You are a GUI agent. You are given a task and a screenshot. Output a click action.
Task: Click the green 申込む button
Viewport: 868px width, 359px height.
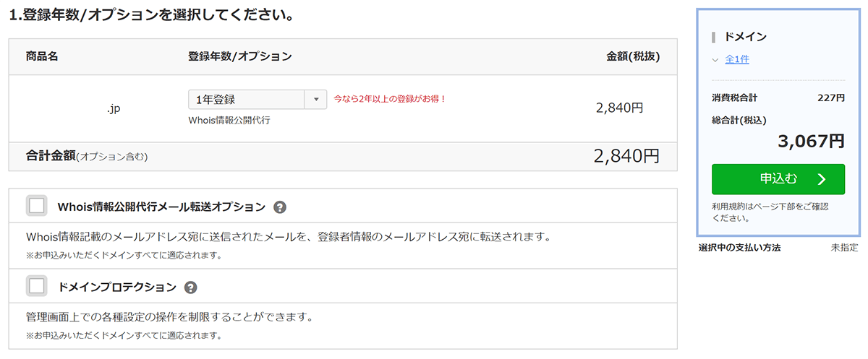(x=778, y=179)
